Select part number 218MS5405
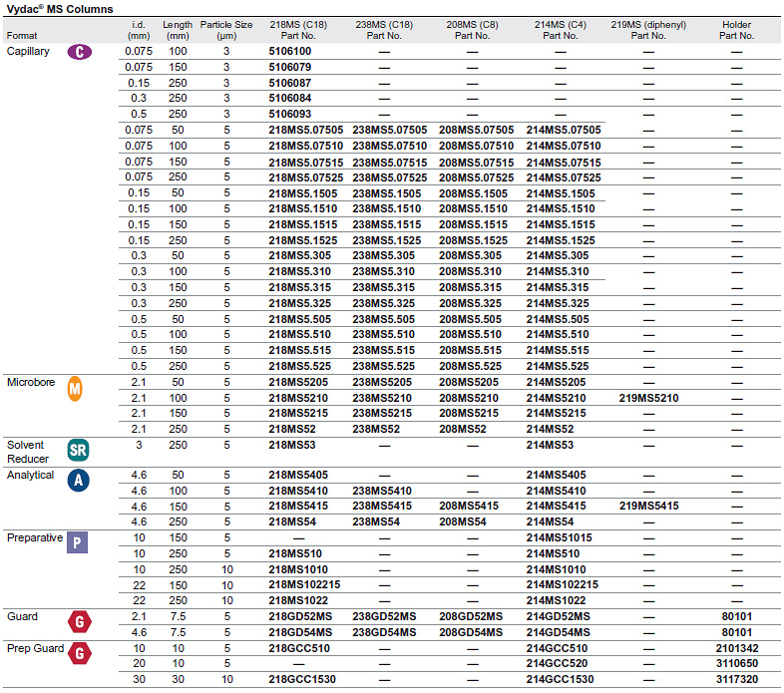 pyautogui.click(x=298, y=475)
